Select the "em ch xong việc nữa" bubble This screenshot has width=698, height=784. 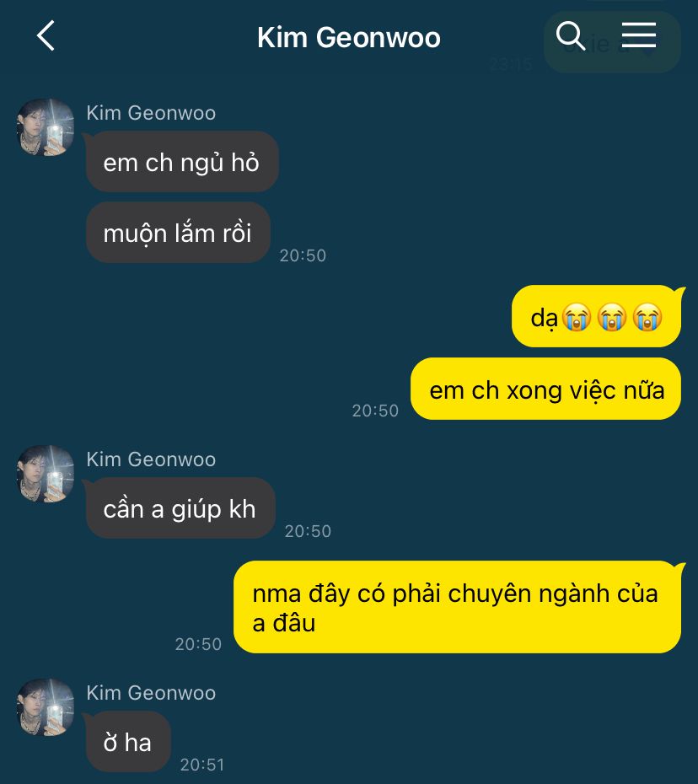546,389
